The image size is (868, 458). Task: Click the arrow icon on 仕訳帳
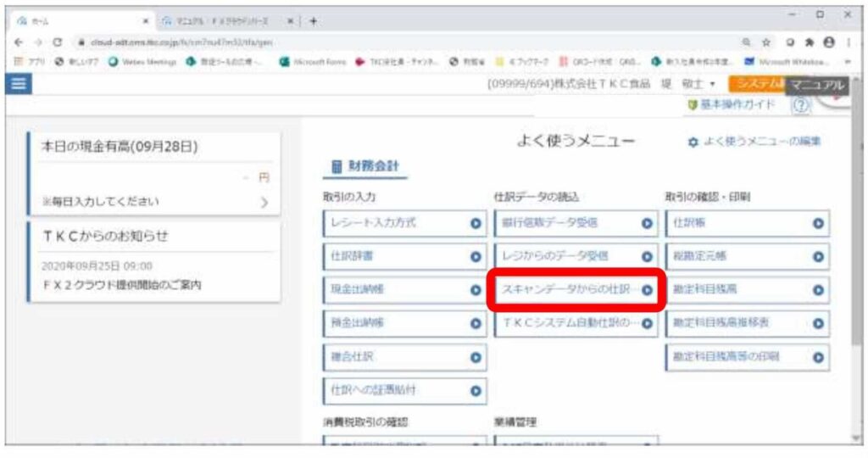point(818,223)
